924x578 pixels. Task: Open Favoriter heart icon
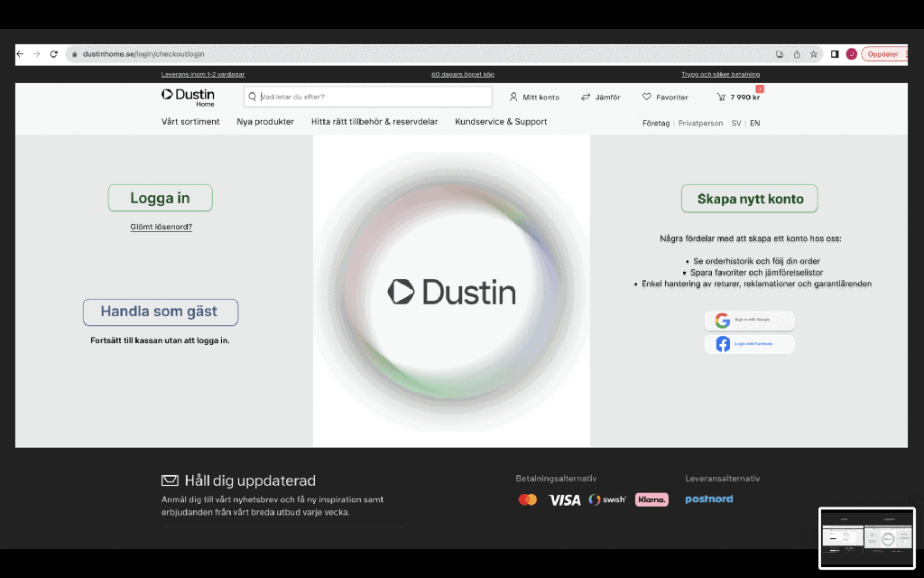tap(647, 97)
